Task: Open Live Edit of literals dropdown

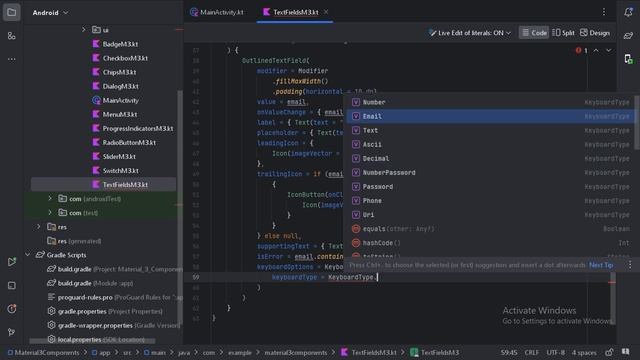Action: (469, 33)
